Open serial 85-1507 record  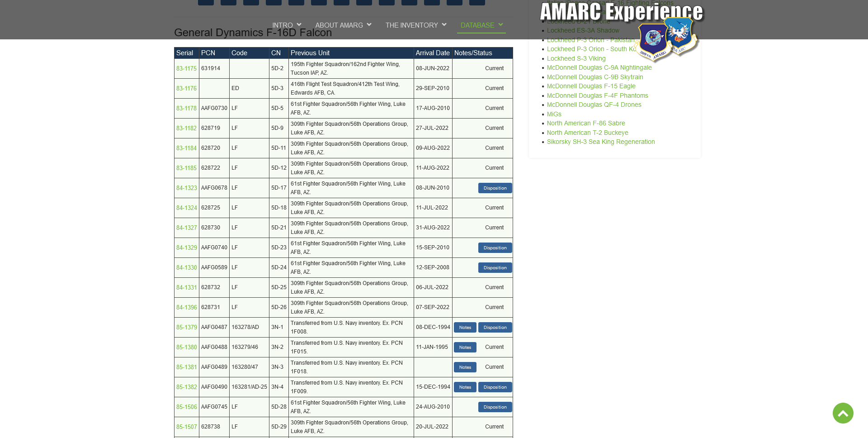point(186,427)
